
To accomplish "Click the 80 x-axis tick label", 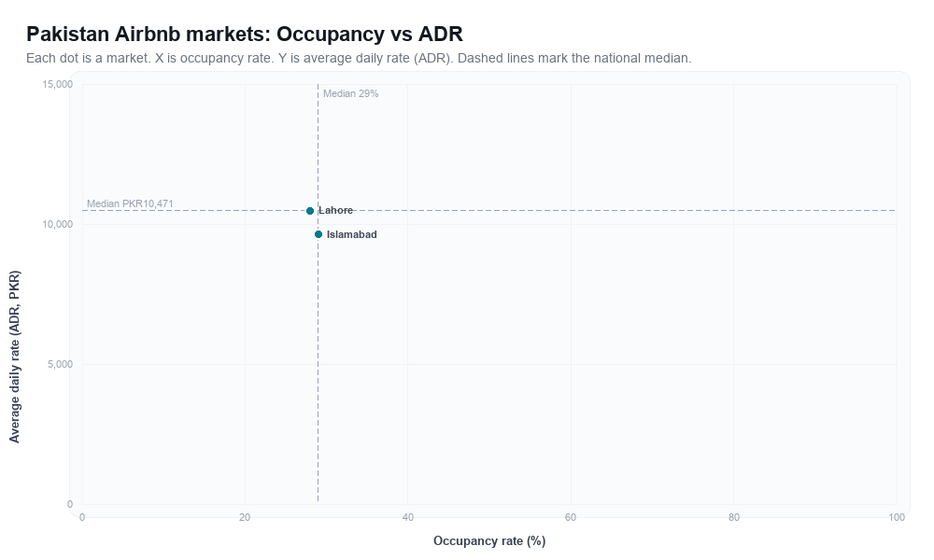I will [734, 517].
